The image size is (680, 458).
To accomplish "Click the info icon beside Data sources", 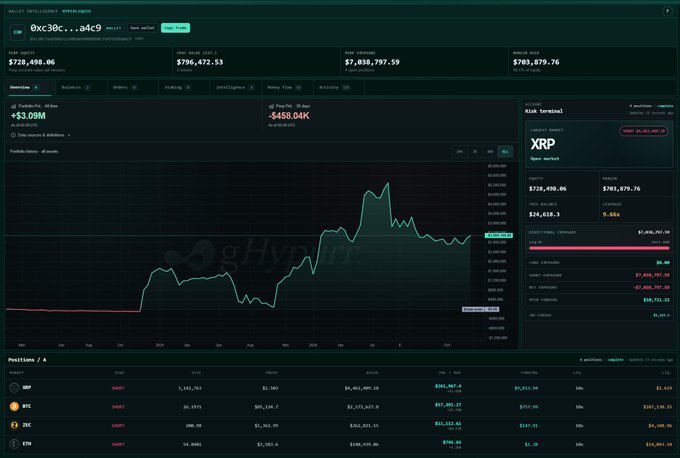I will 13,135.
